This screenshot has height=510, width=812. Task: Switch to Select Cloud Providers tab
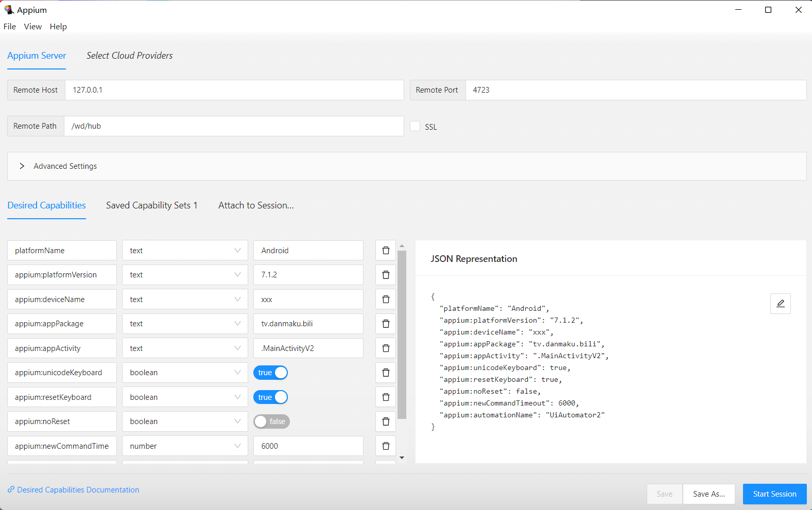[130, 56]
